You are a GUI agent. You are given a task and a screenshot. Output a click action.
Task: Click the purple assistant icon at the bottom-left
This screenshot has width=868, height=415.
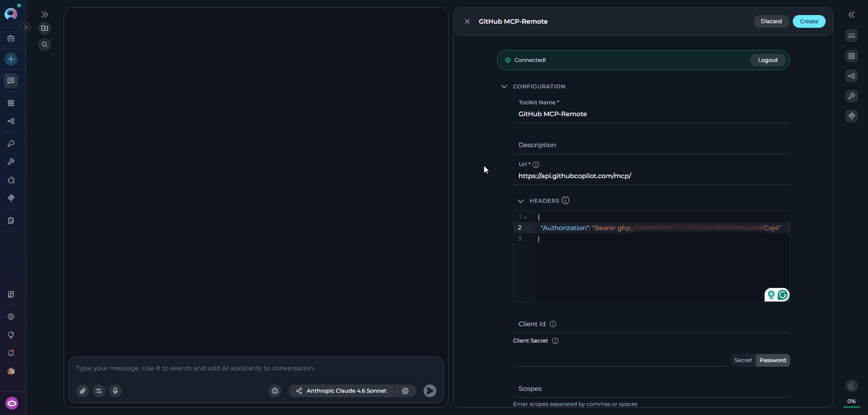(x=11, y=403)
